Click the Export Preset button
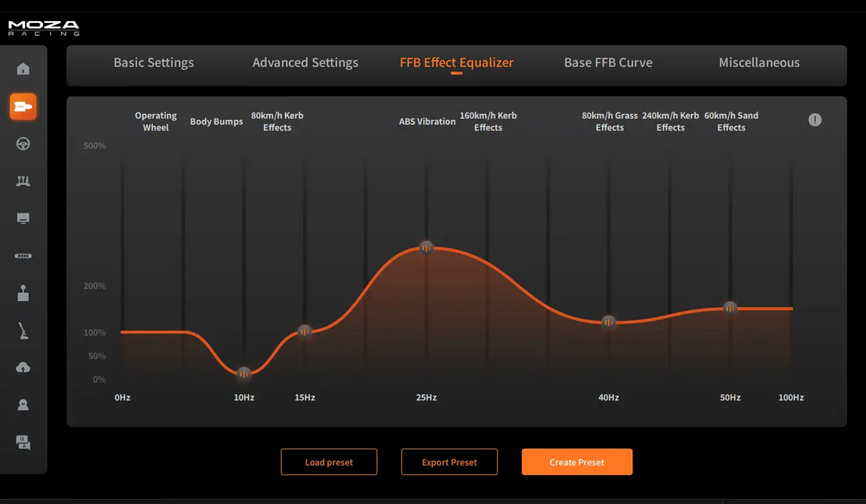 point(449,462)
